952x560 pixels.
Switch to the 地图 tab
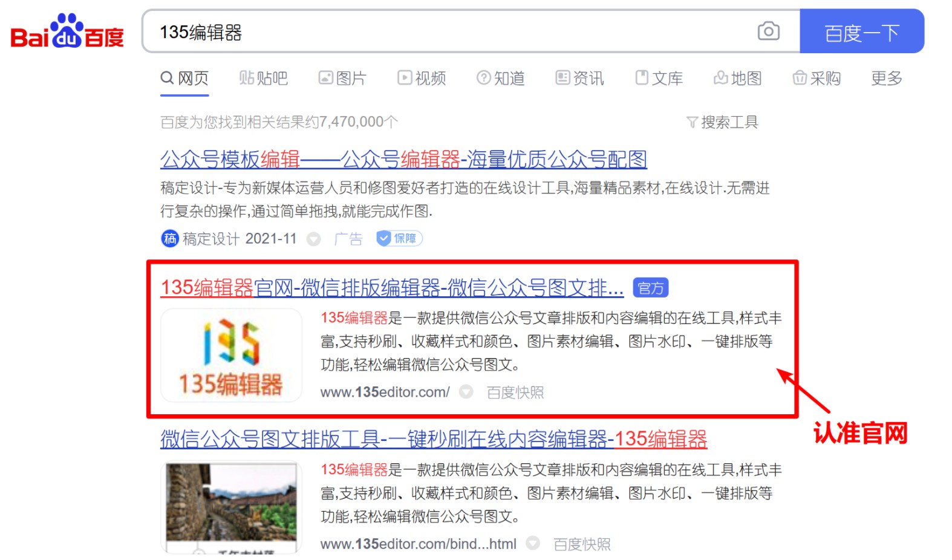tap(737, 79)
